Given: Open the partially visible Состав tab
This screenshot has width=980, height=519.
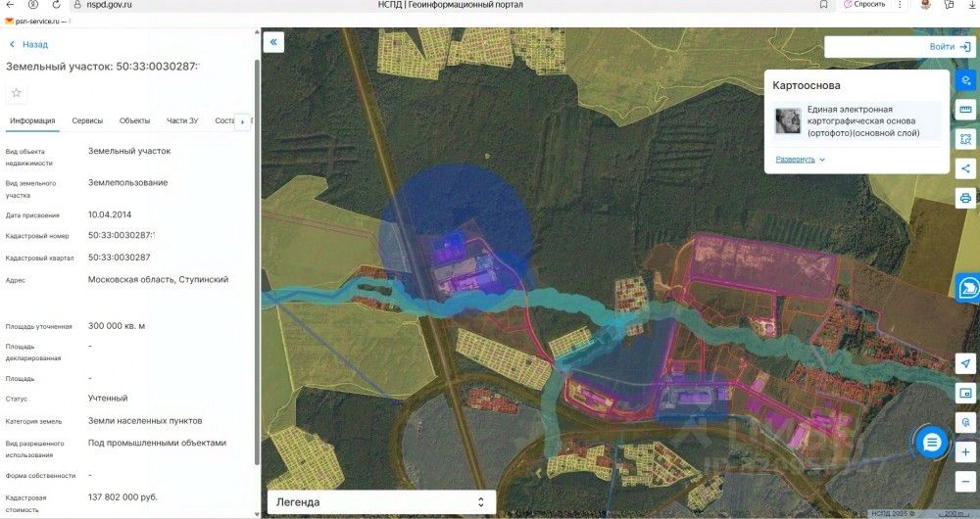Looking at the screenshot, I should [x=223, y=121].
